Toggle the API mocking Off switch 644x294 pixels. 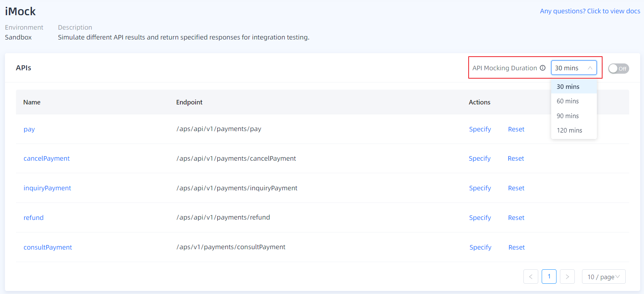click(618, 68)
